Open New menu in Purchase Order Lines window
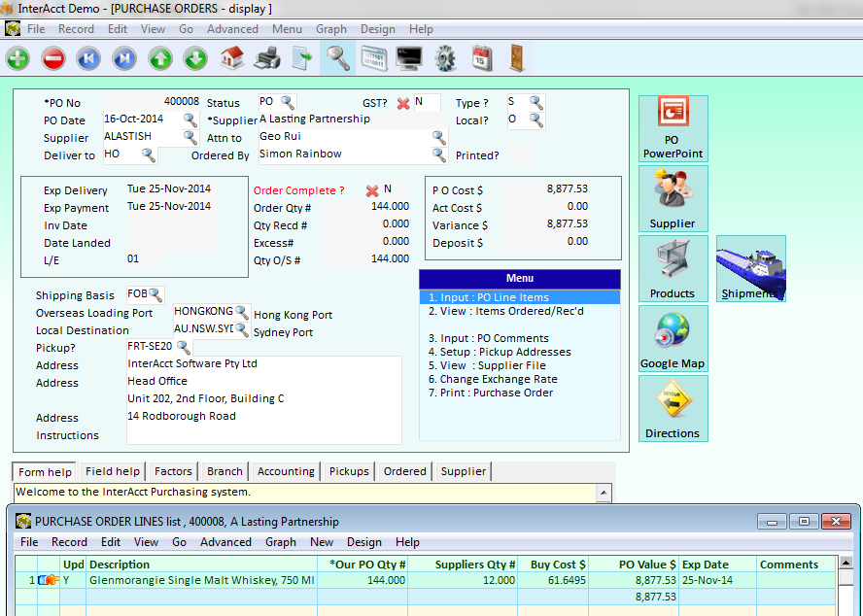Viewport: 863px width, 616px height. (x=322, y=542)
